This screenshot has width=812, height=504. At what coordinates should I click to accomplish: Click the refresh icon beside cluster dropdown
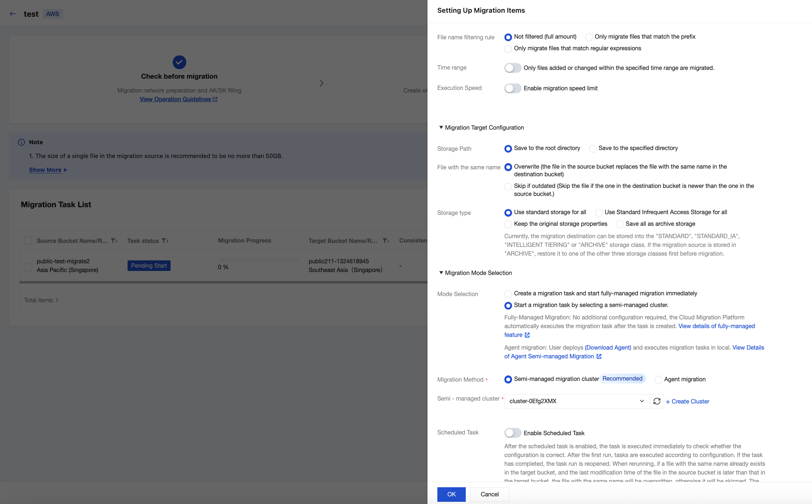(657, 401)
